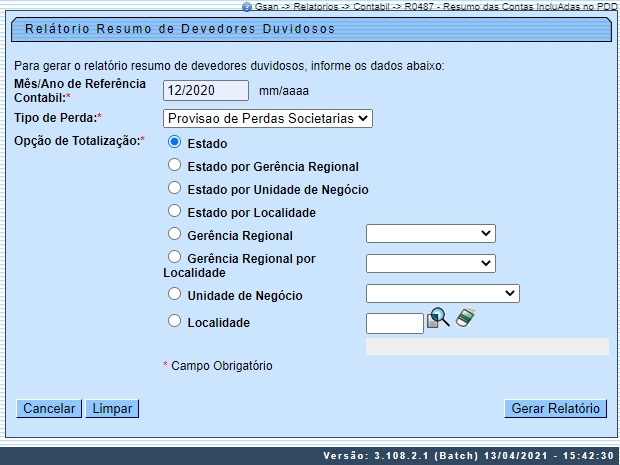Image resolution: width=620 pixels, height=465 pixels.
Task: Open the Tipo de Perda dropdown
Action: coord(268,119)
